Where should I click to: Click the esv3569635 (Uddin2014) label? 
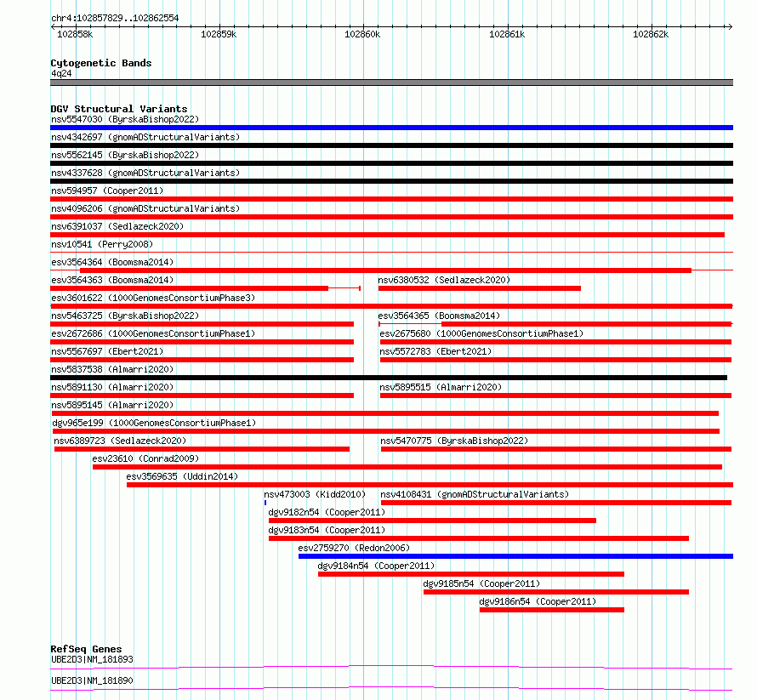coord(182,476)
